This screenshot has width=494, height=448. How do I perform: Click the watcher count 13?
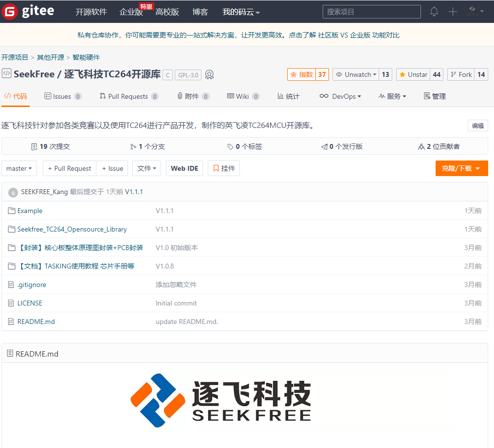(x=385, y=74)
